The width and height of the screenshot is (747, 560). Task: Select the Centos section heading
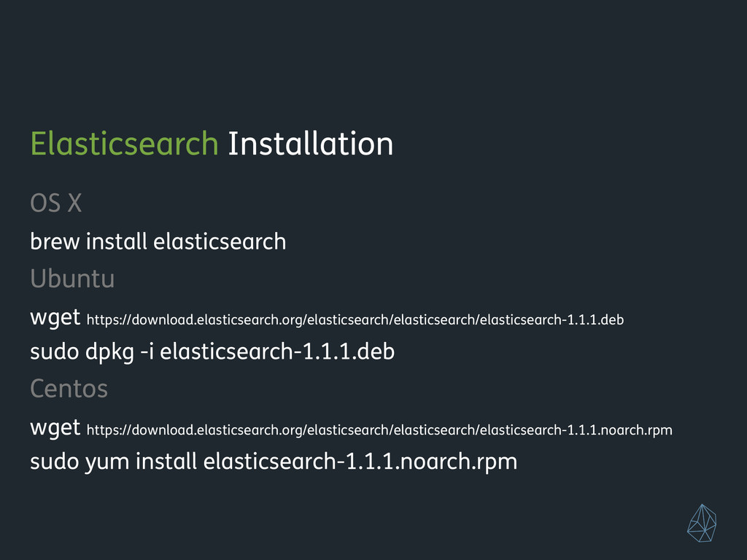point(69,389)
